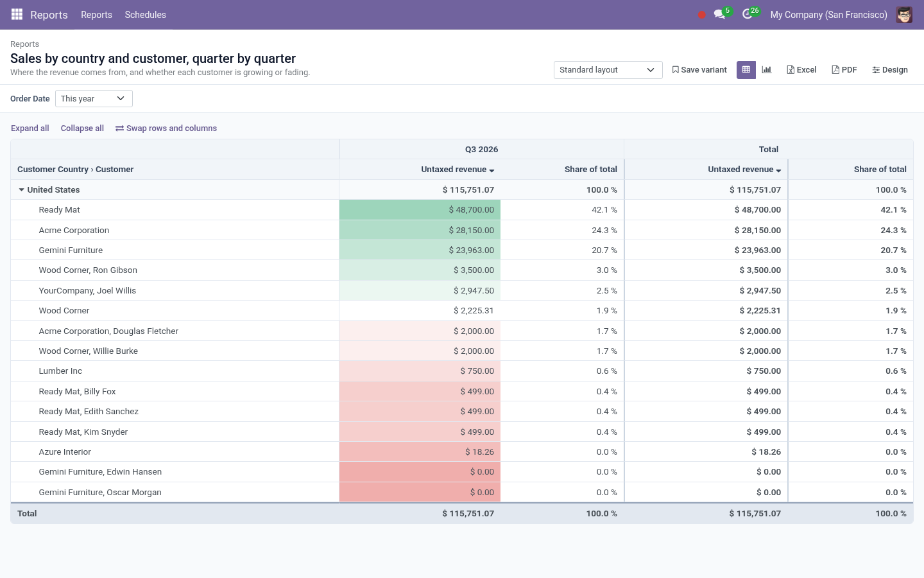Click the Reports app title
Image resolution: width=924 pixels, height=578 pixels.
(49, 15)
